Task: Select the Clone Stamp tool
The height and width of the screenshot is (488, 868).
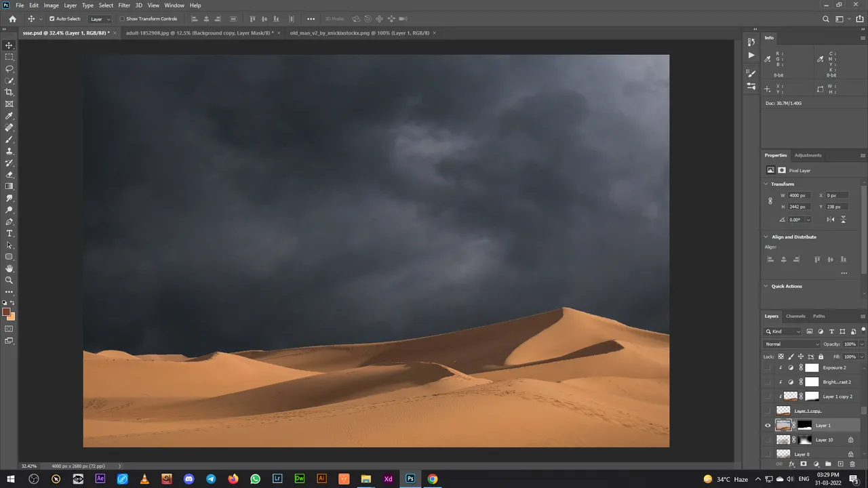Action: coord(9,151)
